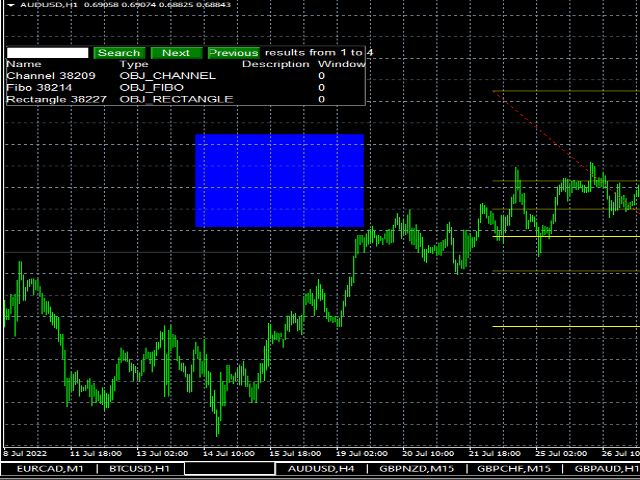The width and height of the screenshot is (640, 480).
Task: Open the chart menu arrow beside AUDUSD,H1
Action: click(x=11, y=5)
